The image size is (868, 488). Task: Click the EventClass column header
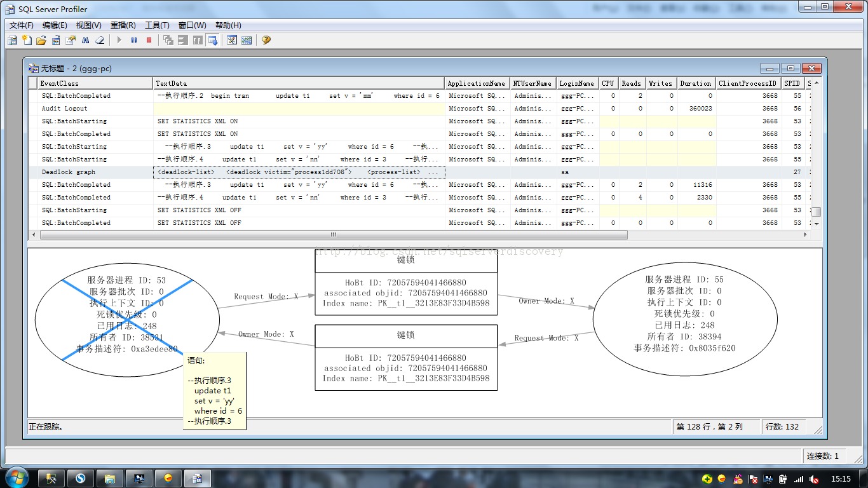(x=95, y=83)
